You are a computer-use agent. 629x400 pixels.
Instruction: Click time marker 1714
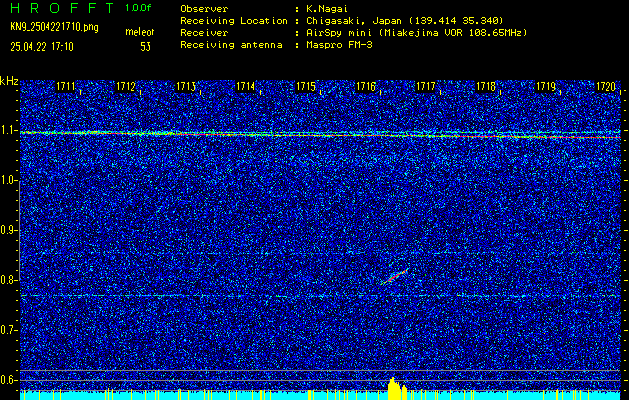[x=246, y=86]
